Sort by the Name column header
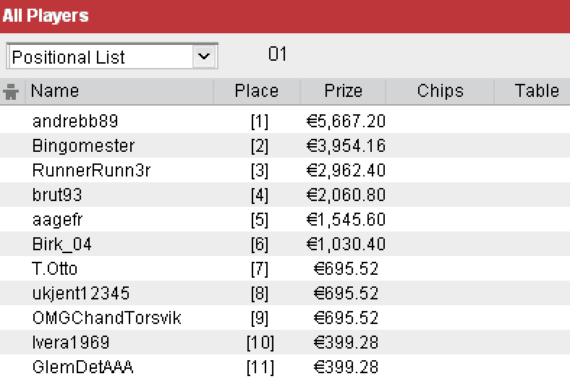The image size is (570, 392). coord(119,91)
